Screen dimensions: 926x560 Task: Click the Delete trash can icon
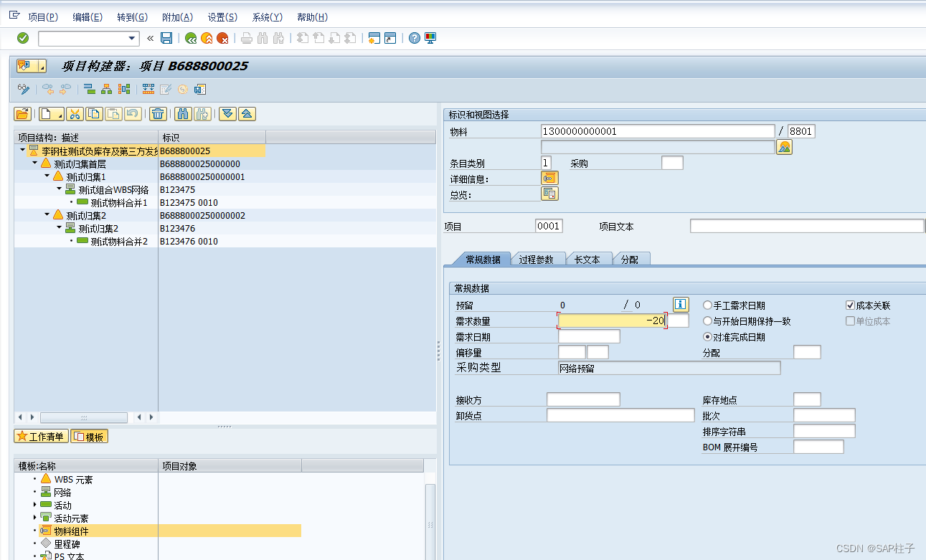[x=159, y=113]
